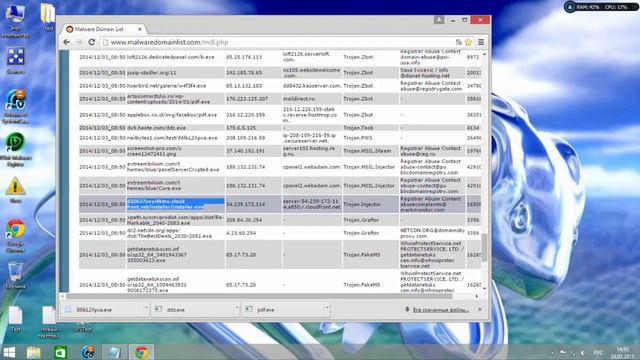
Task: Click the forward navigation arrow
Action: [x=79, y=42]
